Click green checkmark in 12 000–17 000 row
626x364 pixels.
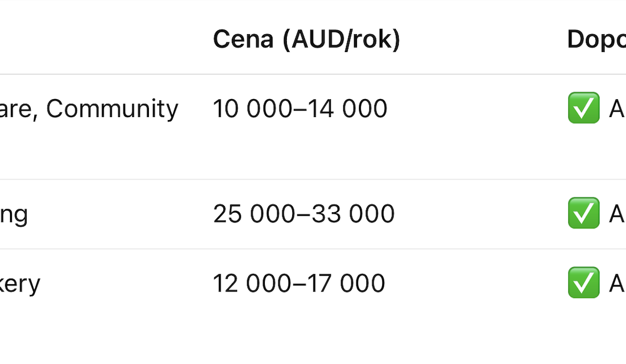pyautogui.click(x=583, y=283)
